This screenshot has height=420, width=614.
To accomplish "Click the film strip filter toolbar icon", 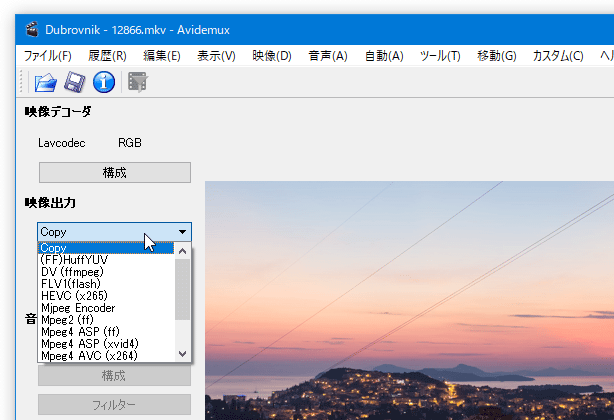I will coord(137,82).
